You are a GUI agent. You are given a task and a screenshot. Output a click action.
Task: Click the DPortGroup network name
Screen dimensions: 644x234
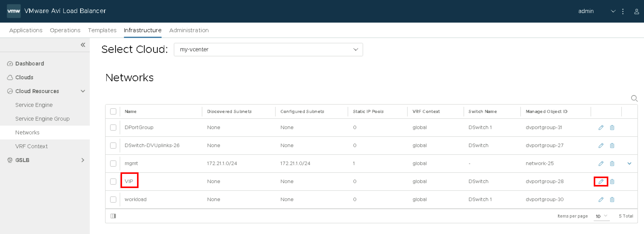click(x=139, y=128)
